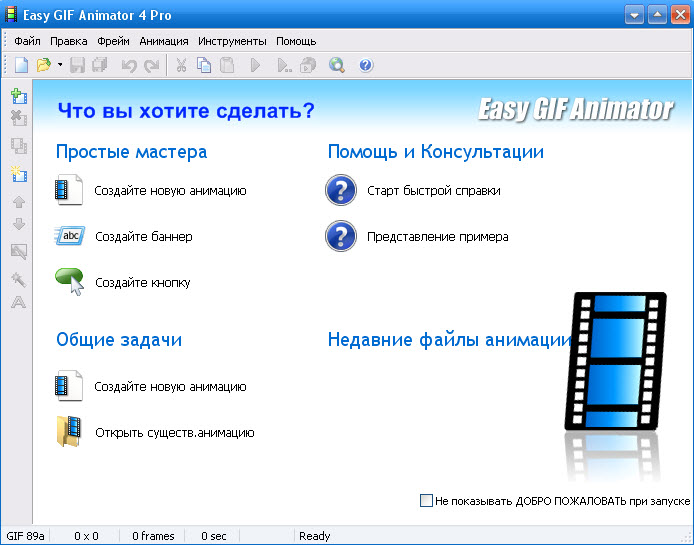
Task: Click the Preview in player icon
Action: coord(308,66)
